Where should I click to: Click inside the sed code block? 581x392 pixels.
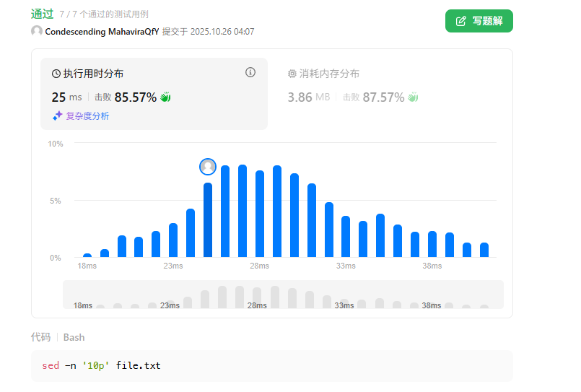(x=271, y=366)
